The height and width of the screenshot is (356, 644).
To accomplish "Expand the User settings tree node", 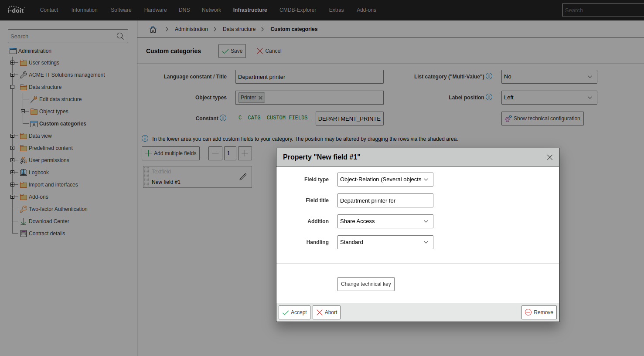I will 13,63.
